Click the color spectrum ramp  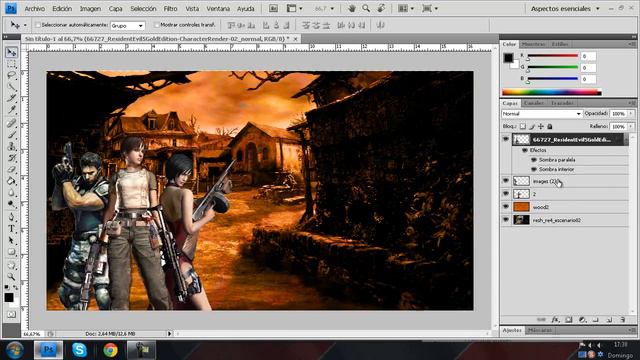click(551, 92)
